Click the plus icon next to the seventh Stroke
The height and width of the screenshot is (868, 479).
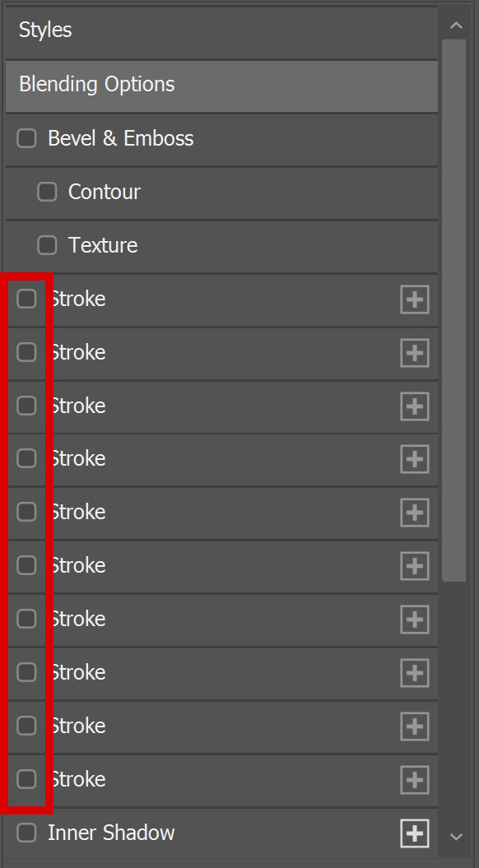pos(414,620)
